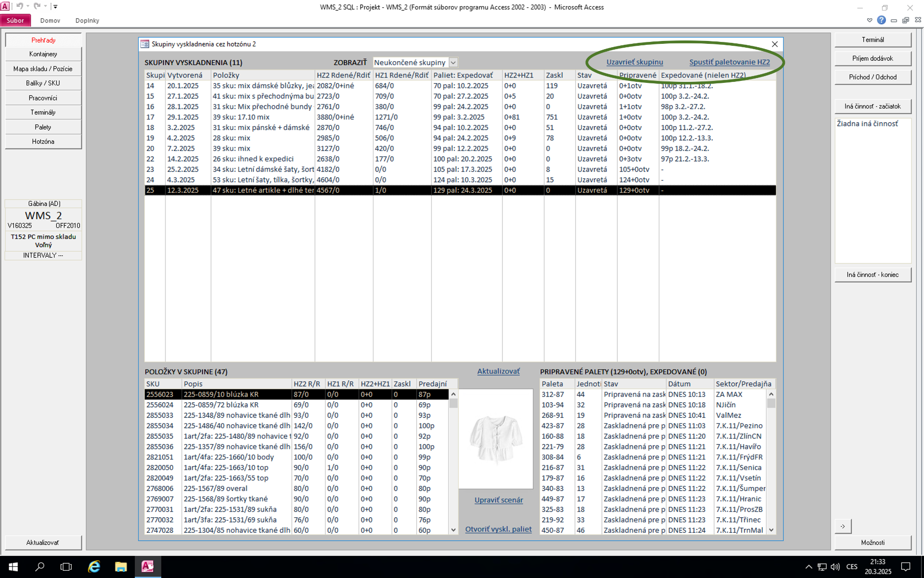
Task: Click the Undo icon in quick access toolbar
Action: point(20,6)
